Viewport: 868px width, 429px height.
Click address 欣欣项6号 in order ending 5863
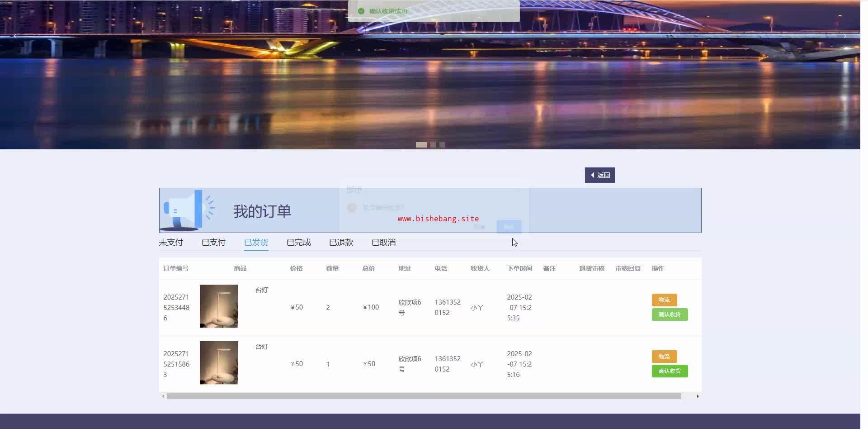pyautogui.click(x=410, y=364)
